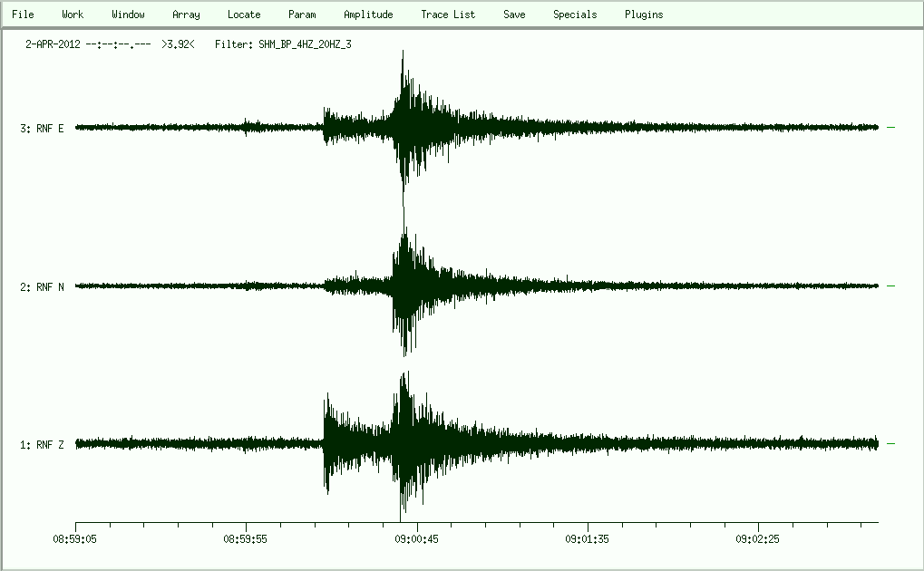Screen dimensions: 924x571
Task: Select trace label 2: RNF N
Action: pyautogui.click(x=42, y=287)
